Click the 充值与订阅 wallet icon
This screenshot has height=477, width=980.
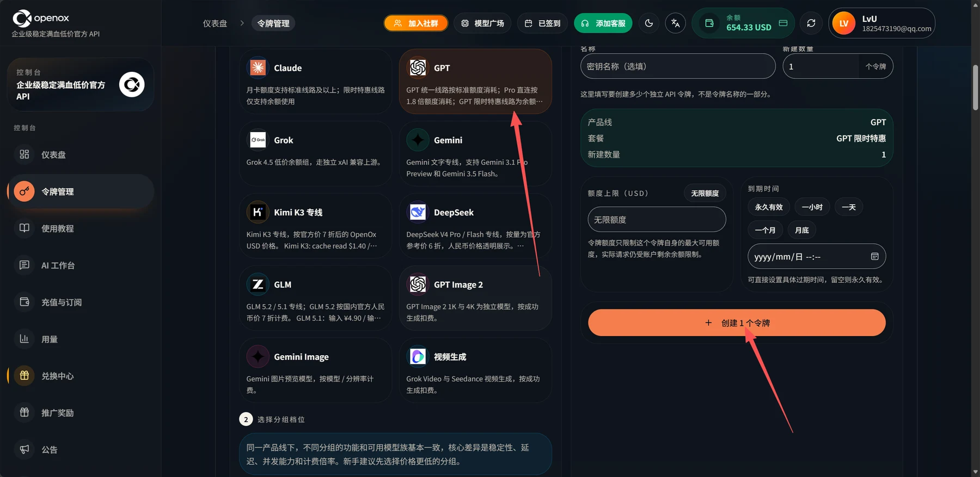tap(24, 302)
